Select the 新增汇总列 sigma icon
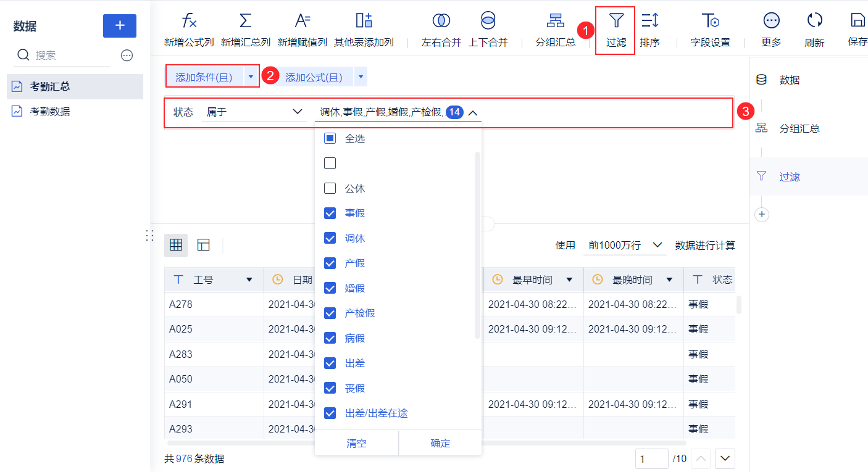 click(245, 20)
